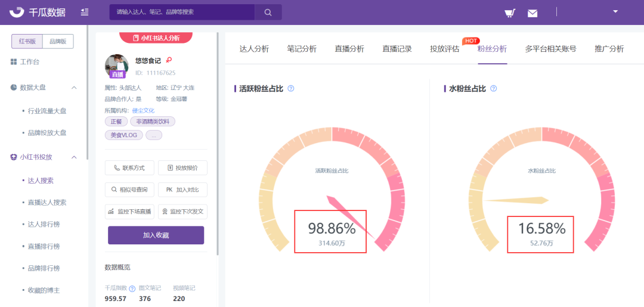Image resolution: width=644 pixels, height=307 pixels.
Task: Click the 投放报价 button
Action: [183, 168]
